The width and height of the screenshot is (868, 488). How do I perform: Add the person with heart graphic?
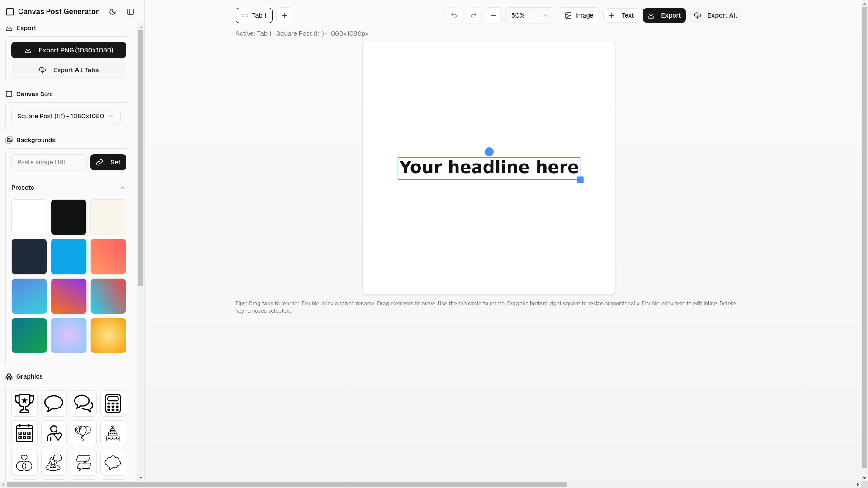coord(54,433)
